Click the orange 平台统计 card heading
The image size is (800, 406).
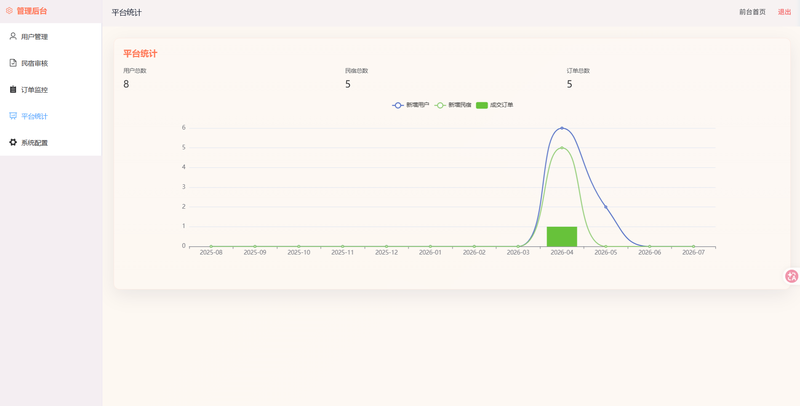140,54
